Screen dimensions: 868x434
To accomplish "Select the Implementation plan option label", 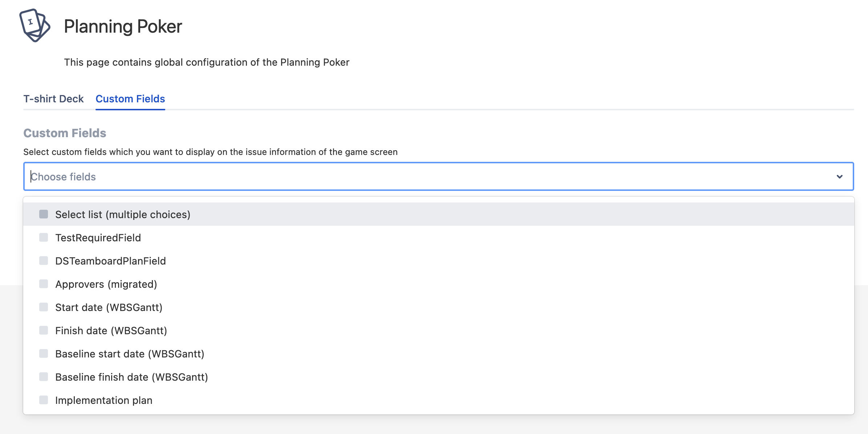I will coord(104,400).
